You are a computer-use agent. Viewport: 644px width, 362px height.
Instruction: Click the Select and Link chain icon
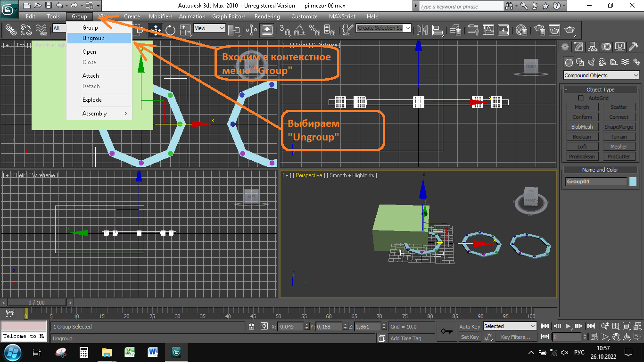(11, 30)
